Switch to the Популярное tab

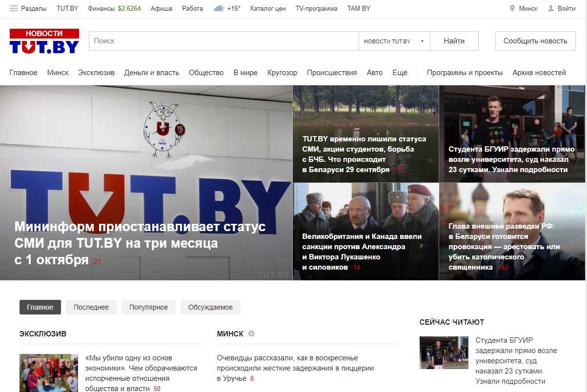pyautogui.click(x=148, y=307)
